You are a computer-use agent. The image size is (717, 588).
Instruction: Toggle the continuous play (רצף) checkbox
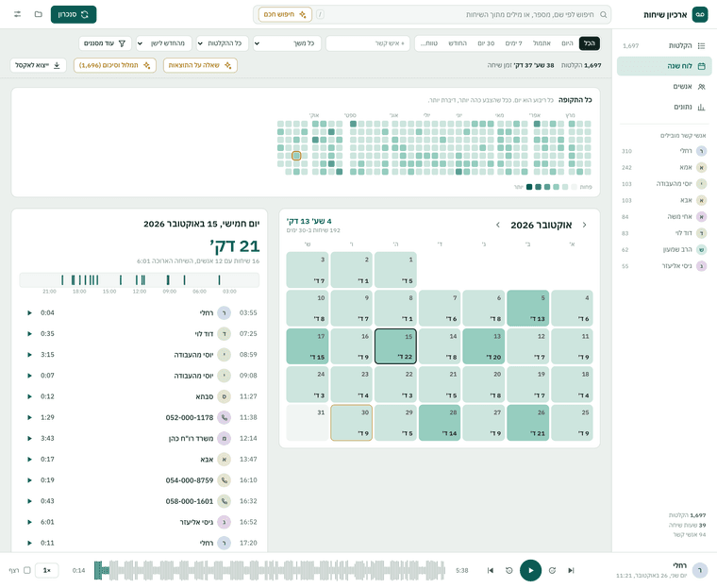click(x=27, y=571)
